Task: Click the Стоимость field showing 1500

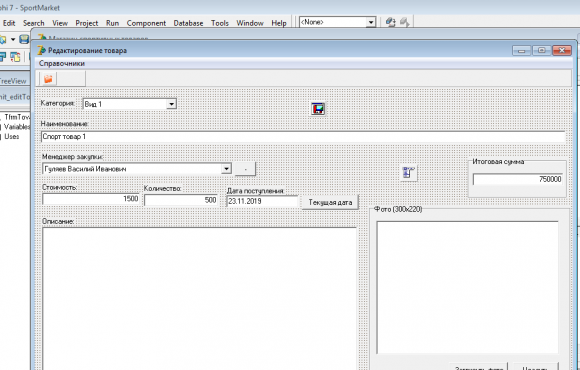Action: [x=91, y=199]
